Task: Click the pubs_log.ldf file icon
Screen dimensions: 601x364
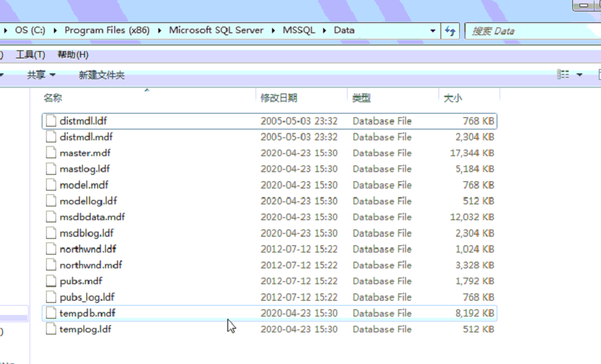Action: [x=51, y=297]
